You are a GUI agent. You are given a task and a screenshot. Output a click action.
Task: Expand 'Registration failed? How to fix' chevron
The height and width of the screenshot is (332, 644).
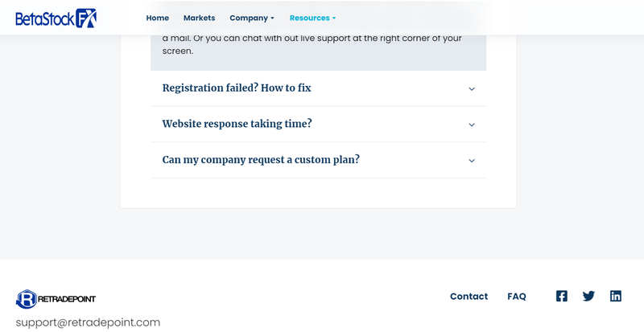472,88
